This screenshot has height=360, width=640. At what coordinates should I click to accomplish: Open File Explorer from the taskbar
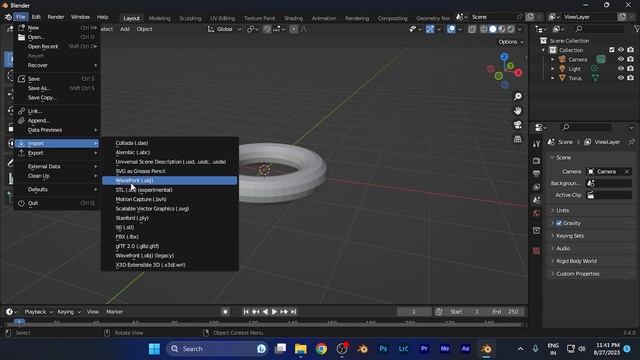(301, 349)
